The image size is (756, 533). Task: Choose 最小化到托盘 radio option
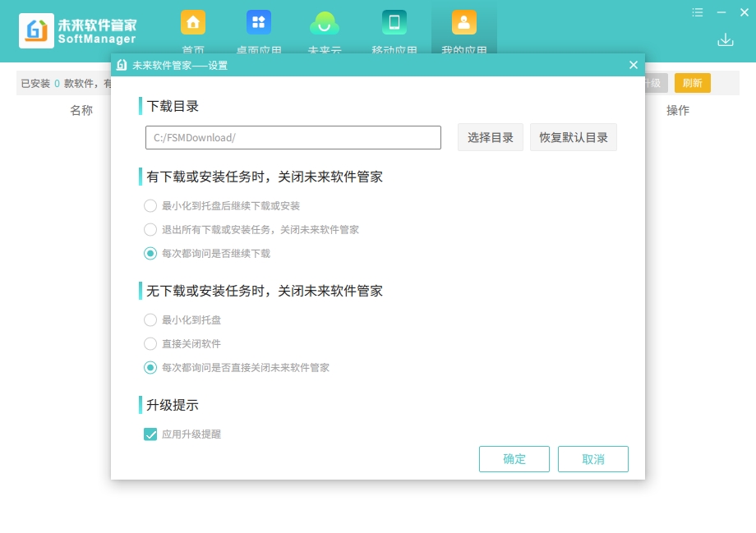(x=150, y=320)
